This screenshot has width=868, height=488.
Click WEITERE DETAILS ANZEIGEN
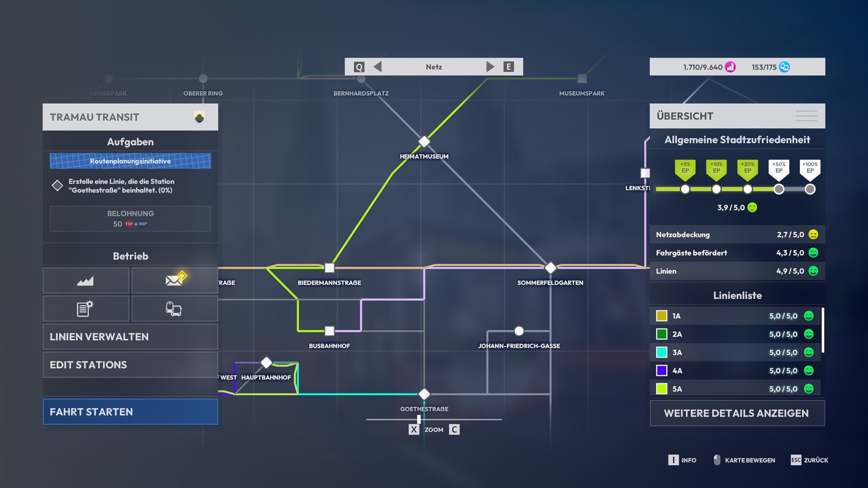coord(736,413)
